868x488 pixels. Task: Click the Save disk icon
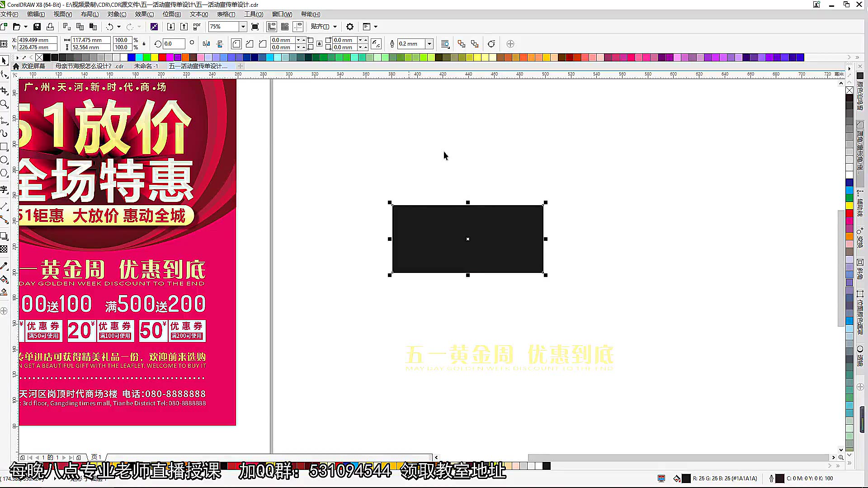pos(37,27)
